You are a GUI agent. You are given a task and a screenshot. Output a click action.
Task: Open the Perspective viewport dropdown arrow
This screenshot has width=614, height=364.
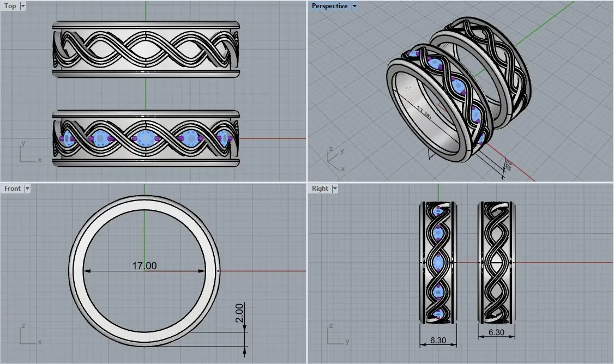pyautogui.click(x=354, y=6)
